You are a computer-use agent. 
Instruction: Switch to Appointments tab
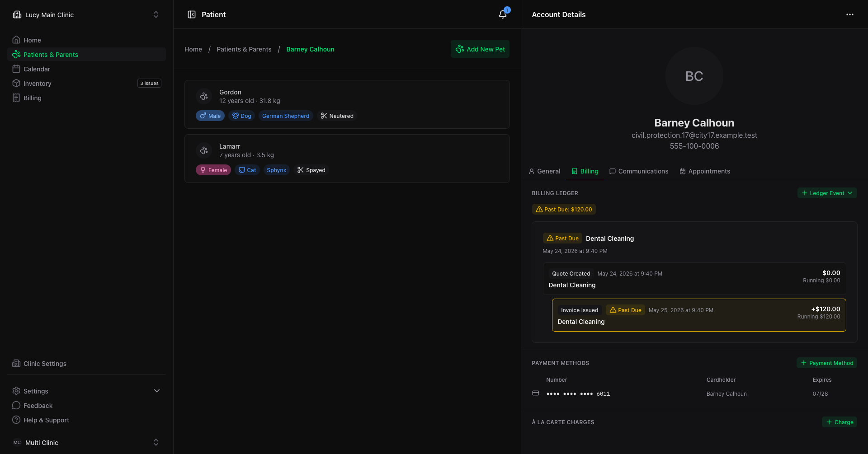[704, 171]
